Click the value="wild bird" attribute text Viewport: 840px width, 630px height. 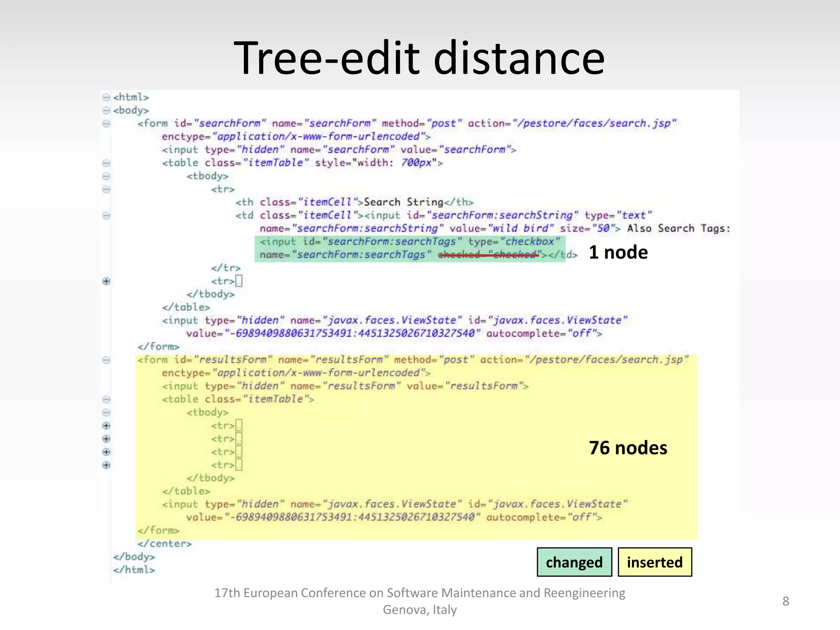pyautogui.click(x=502, y=228)
